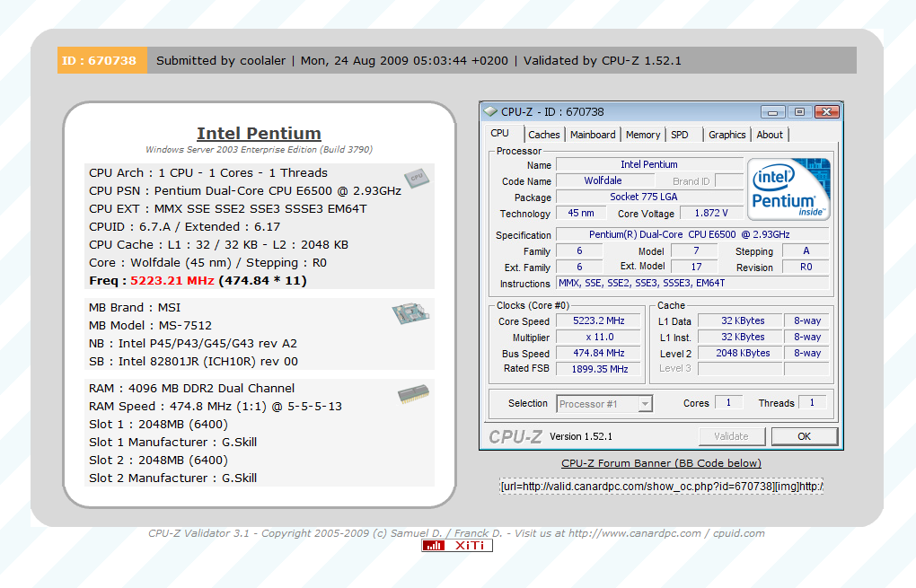The image size is (916, 588).
Task: Click the Instructions field listing MMX, SSE
Action: 692,283
